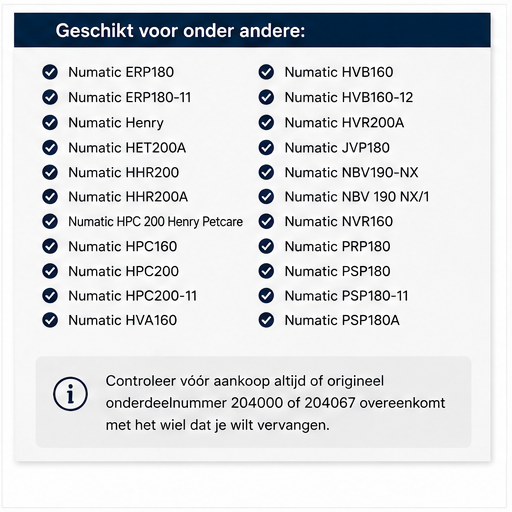
Task: Click the Numatic HVR200A label
Action: click(344, 122)
